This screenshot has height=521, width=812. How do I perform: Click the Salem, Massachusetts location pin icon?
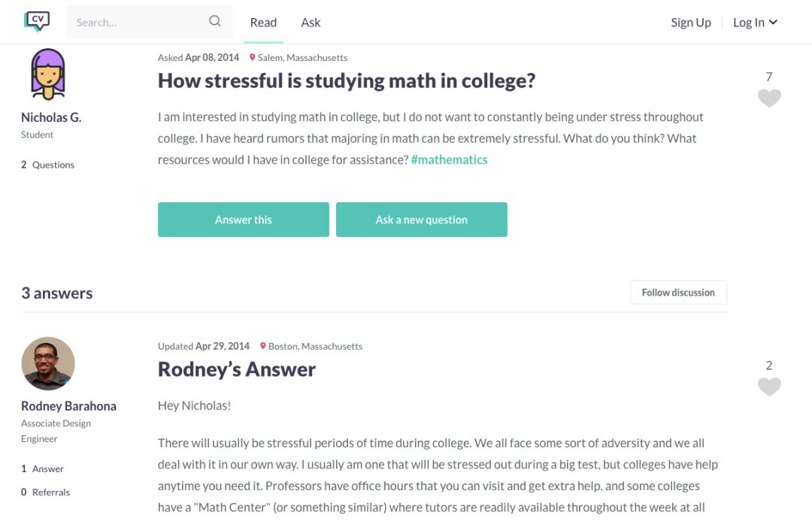(253, 58)
